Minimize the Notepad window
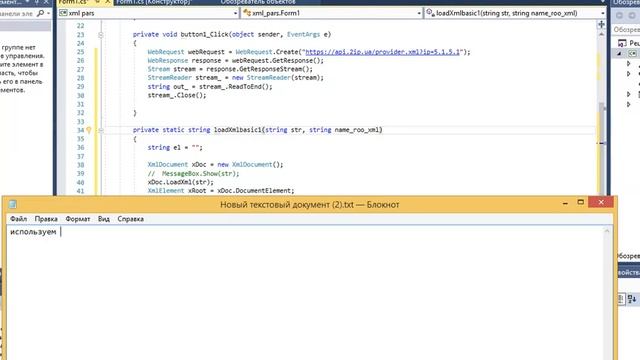640x360 pixels. [565, 203]
